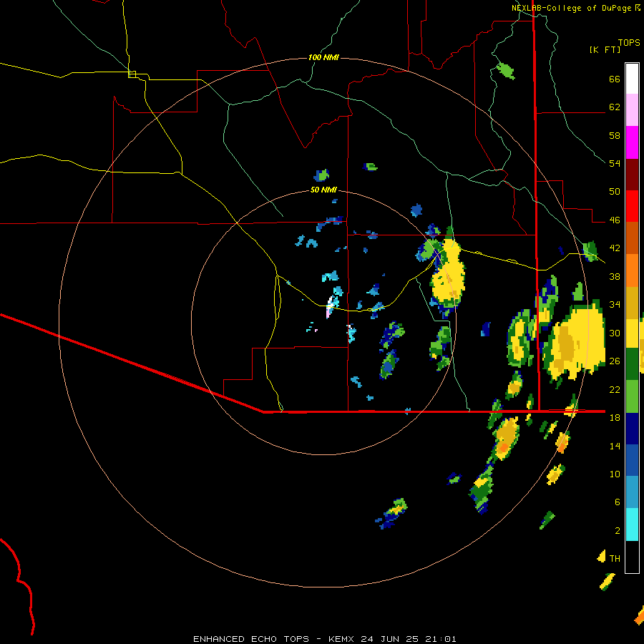The image size is (644, 644).
Task: Click the legend value 54
Action: click(615, 163)
